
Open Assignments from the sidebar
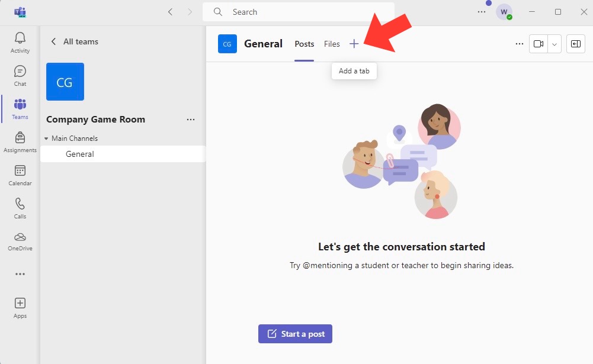point(20,142)
